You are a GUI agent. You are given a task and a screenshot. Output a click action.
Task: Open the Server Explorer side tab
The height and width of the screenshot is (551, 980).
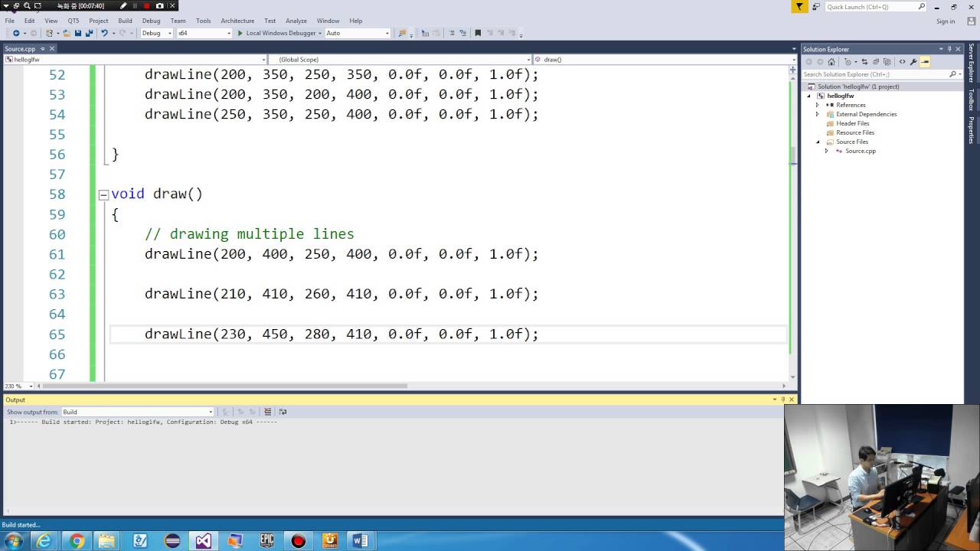click(971, 64)
